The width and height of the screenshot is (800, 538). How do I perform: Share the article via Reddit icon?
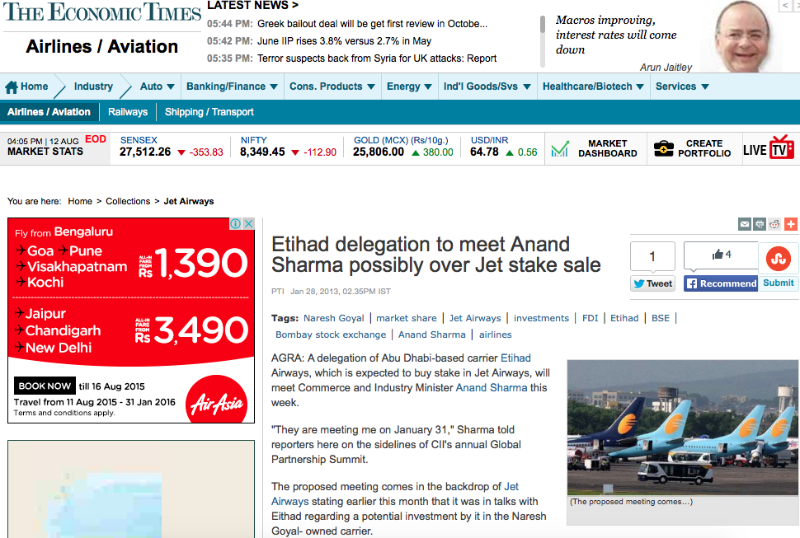(x=774, y=224)
